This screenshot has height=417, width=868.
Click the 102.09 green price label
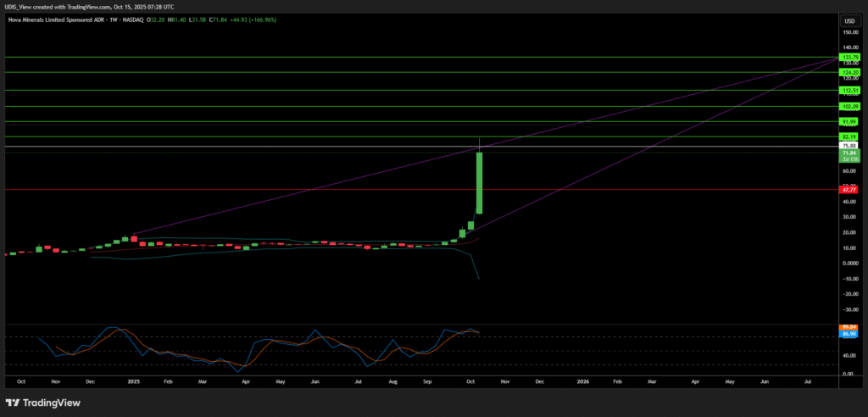click(x=849, y=106)
